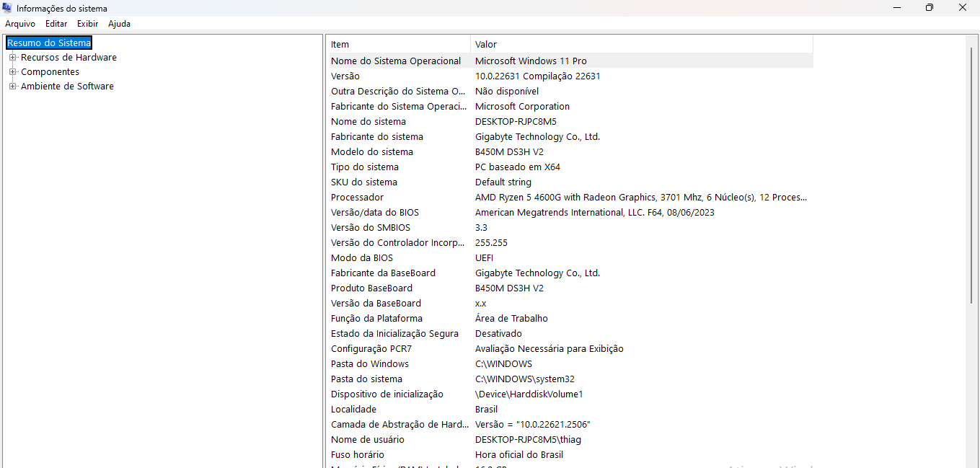The width and height of the screenshot is (980, 468).
Task: Click the Área de Trabalho value
Action: click(x=511, y=319)
